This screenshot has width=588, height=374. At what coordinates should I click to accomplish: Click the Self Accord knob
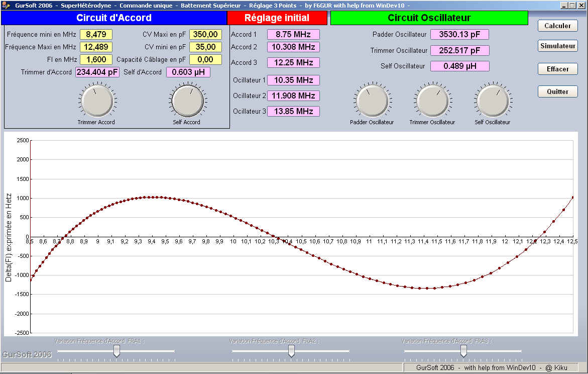[187, 101]
